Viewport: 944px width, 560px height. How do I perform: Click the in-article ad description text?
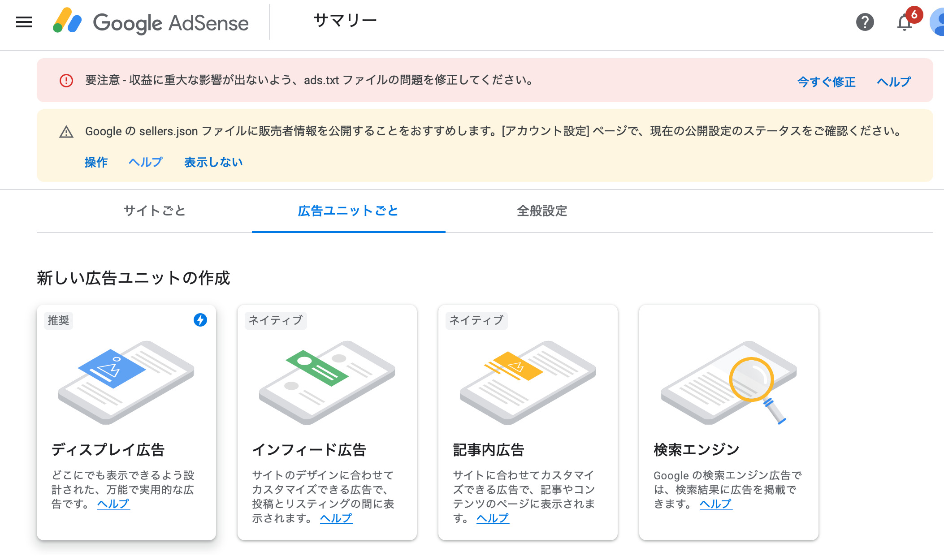[x=524, y=496]
